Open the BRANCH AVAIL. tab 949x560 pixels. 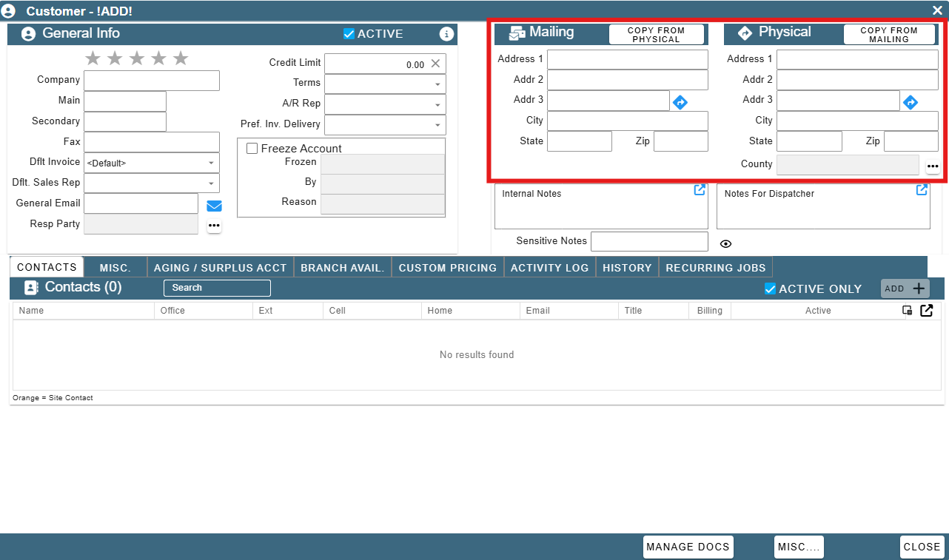343,268
